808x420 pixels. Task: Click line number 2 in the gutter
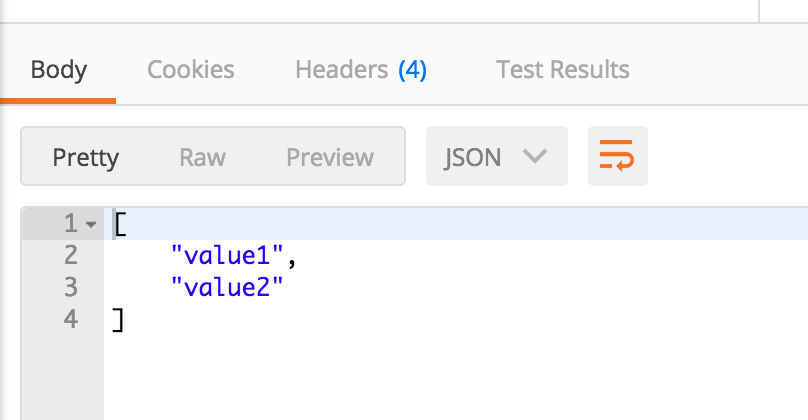(x=71, y=255)
